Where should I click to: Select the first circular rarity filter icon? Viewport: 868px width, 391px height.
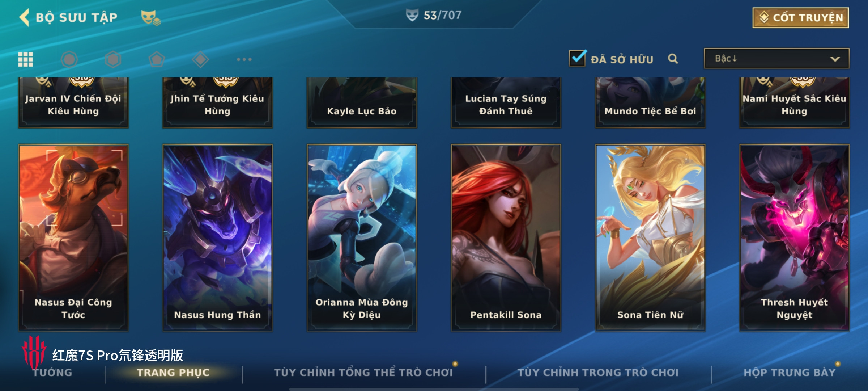(x=69, y=59)
